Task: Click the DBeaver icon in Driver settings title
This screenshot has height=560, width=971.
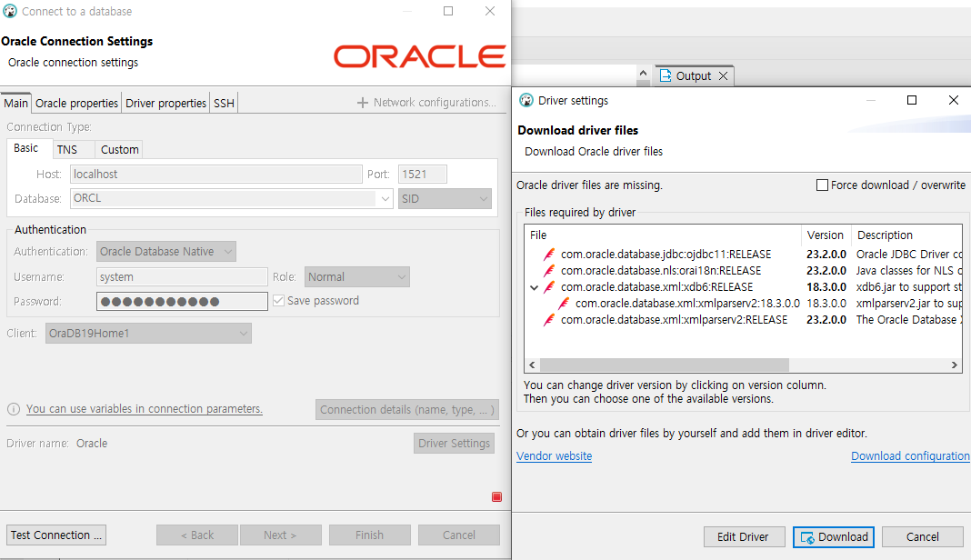Action: pos(526,100)
